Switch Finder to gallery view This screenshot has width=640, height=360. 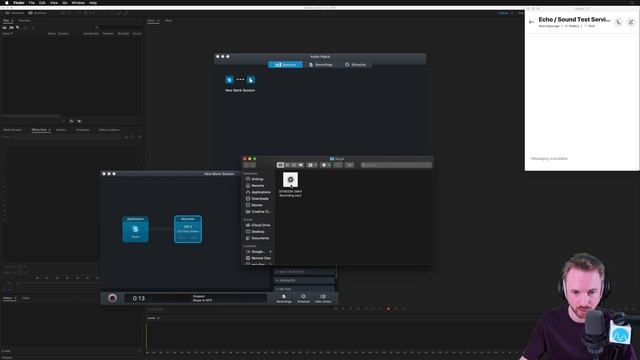(301, 165)
